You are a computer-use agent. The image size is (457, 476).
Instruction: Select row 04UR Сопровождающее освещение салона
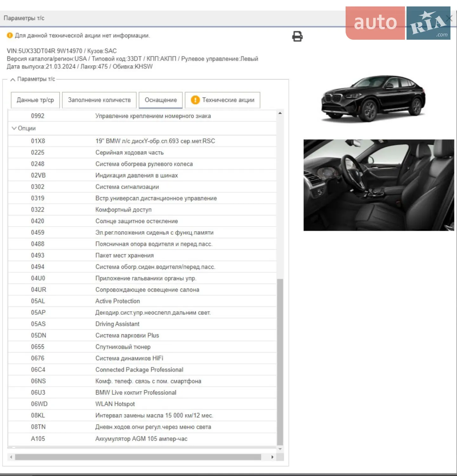[142, 290]
